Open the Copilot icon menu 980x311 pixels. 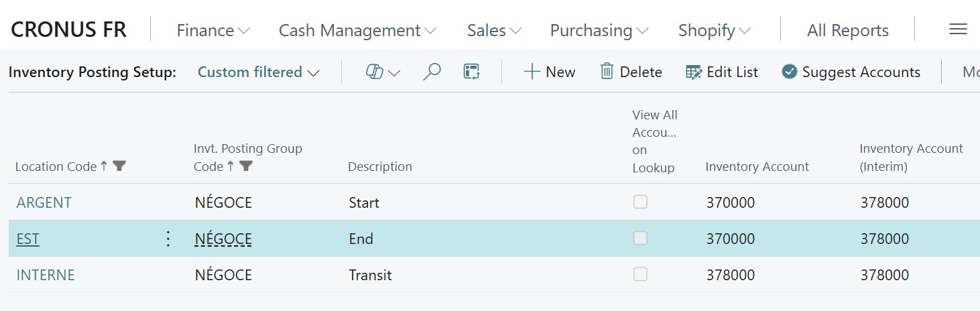click(382, 72)
